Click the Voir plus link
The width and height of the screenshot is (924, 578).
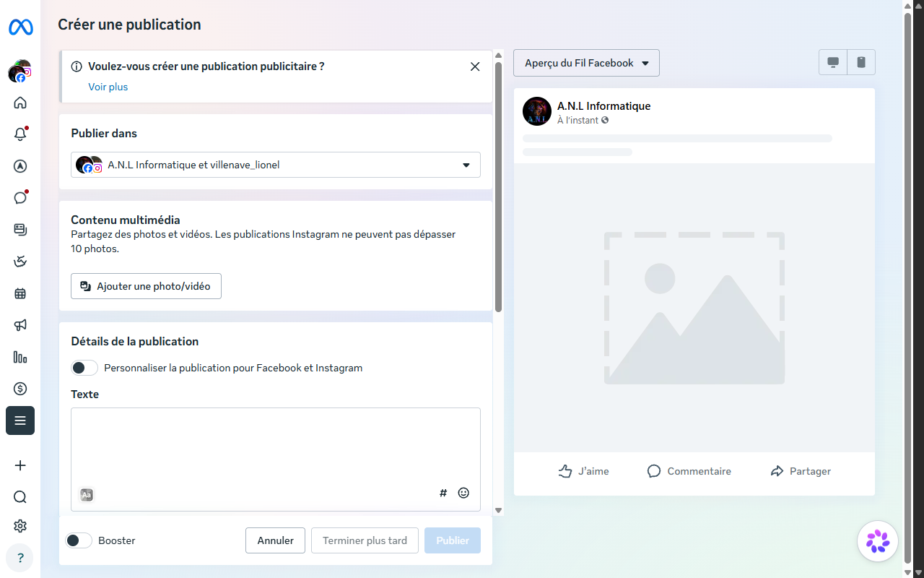click(x=108, y=87)
